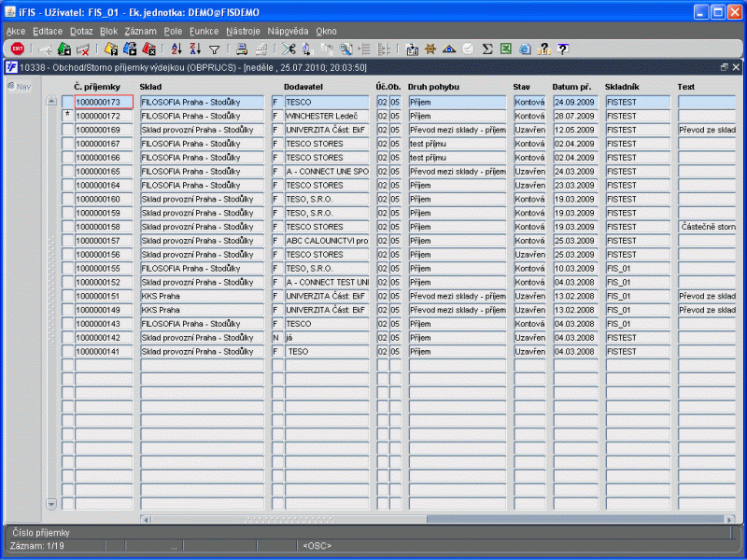Restore the inner OBPRIJCS form window
Screen dimensions: 747x560
coord(725,67)
